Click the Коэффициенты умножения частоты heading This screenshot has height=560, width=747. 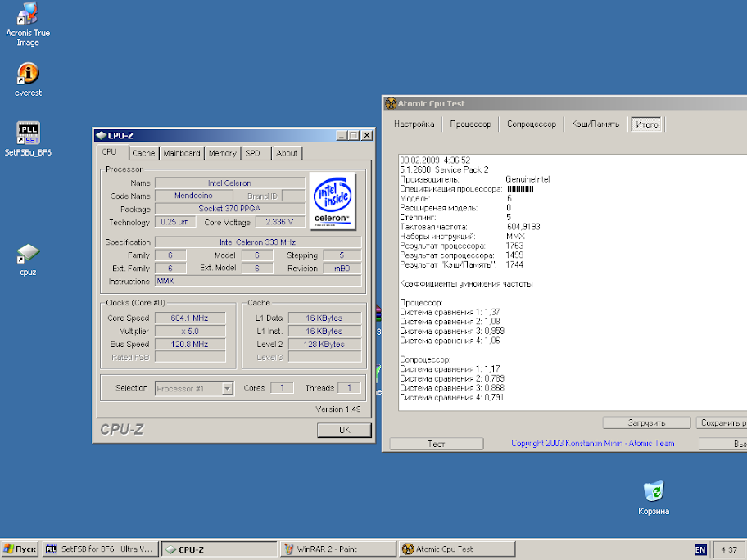pyautogui.click(x=466, y=284)
